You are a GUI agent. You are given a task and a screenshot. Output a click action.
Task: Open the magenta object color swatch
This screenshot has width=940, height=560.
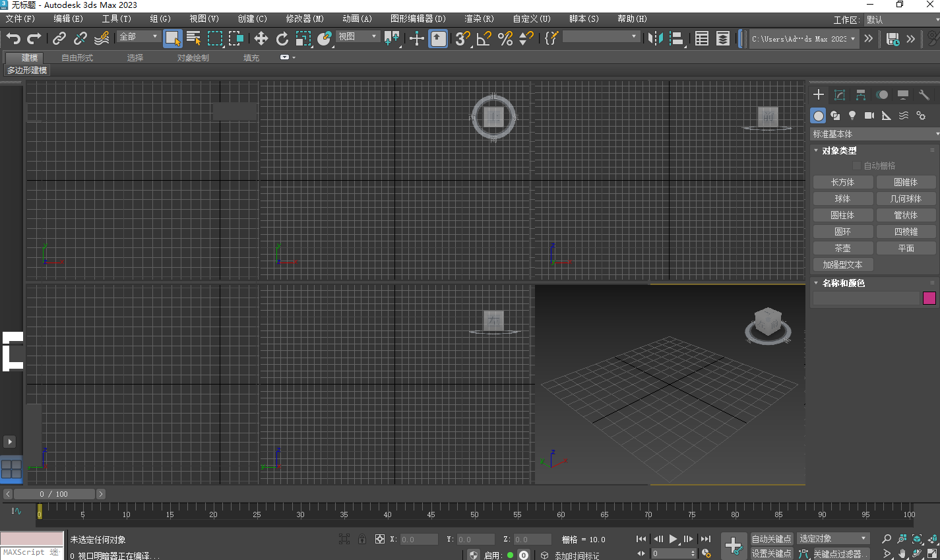[929, 298]
